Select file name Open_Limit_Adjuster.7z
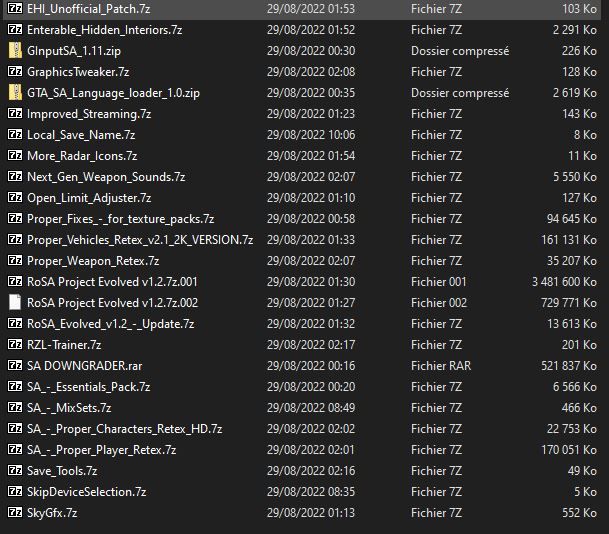Viewport: 609px width, 534px height. coord(89,198)
